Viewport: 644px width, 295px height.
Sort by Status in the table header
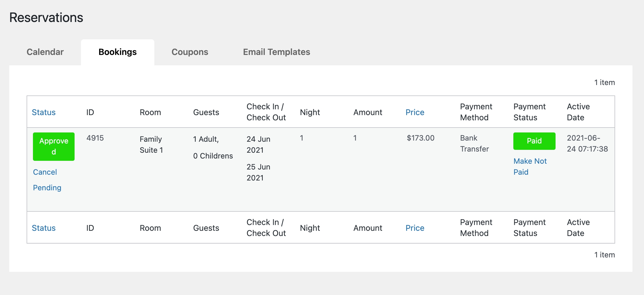click(44, 112)
